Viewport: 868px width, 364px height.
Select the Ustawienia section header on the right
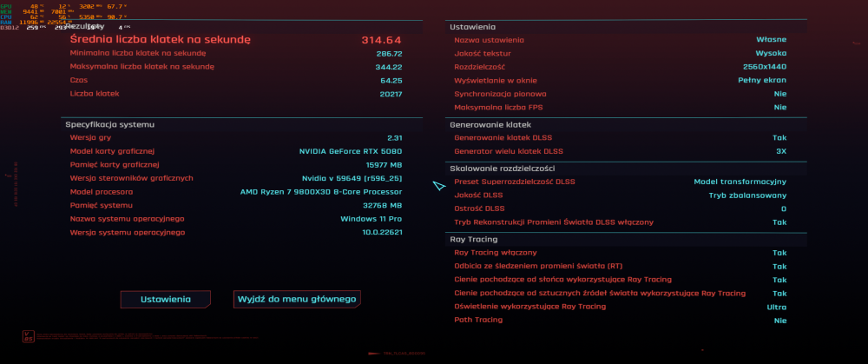click(x=473, y=27)
